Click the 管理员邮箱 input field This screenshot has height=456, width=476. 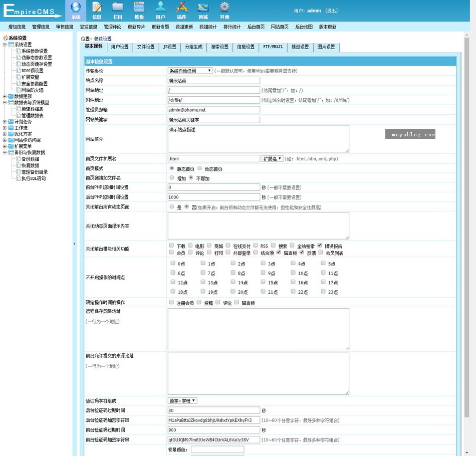[214, 110]
